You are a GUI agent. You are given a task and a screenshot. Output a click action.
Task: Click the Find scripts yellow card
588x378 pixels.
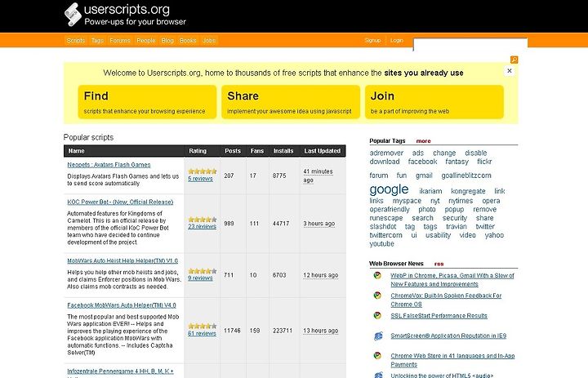147,102
